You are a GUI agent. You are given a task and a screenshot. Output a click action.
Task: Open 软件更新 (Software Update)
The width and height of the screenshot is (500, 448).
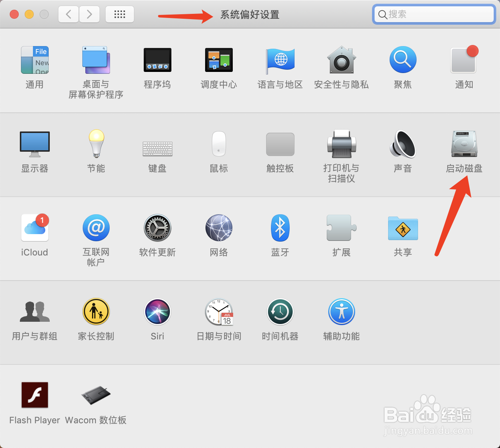[x=157, y=227]
